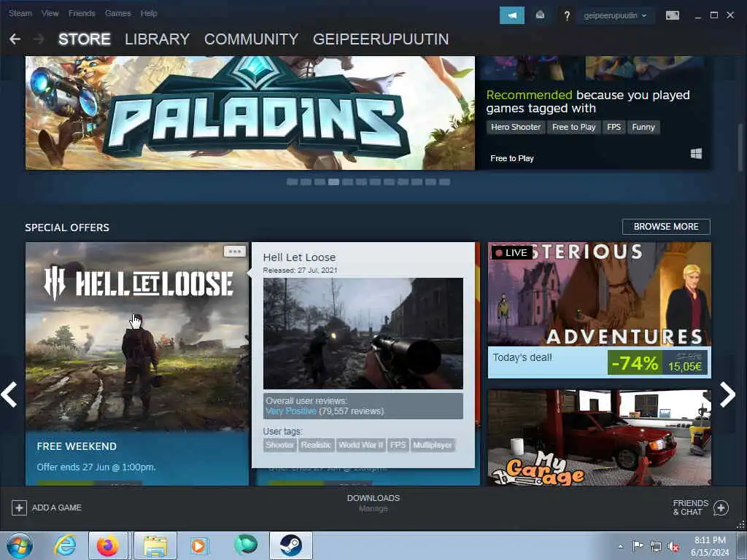The image size is (747, 560).
Task: Select the Funny tag
Action: pos(643,127)
